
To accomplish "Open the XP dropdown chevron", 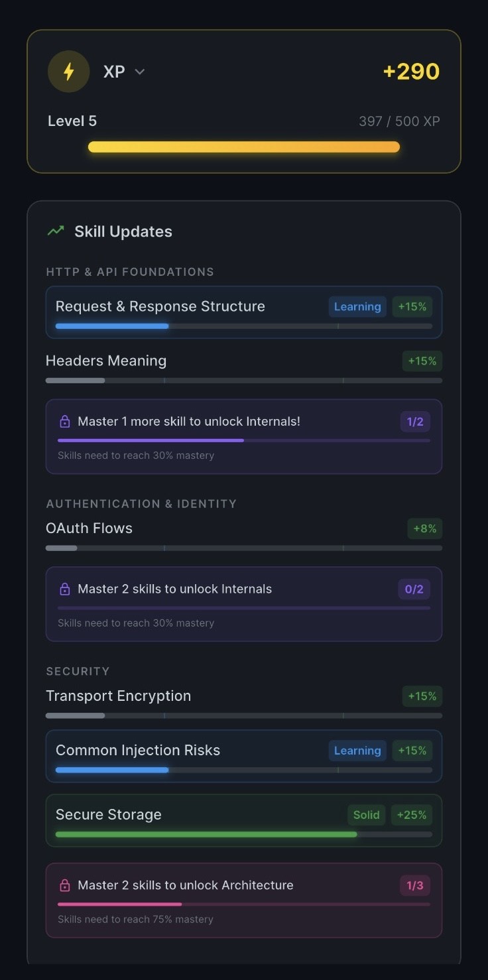I will point(140,72).
